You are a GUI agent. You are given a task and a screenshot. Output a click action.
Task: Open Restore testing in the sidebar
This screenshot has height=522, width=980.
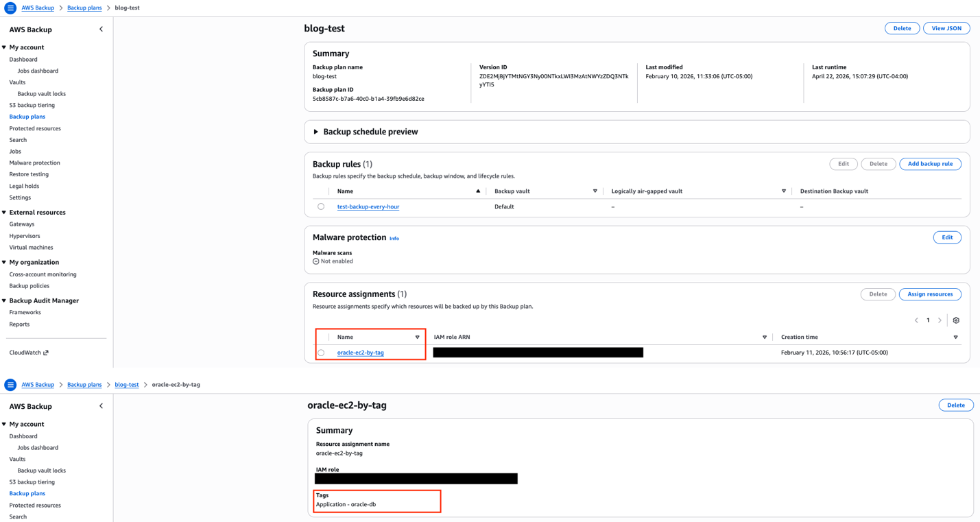[29, 174]
